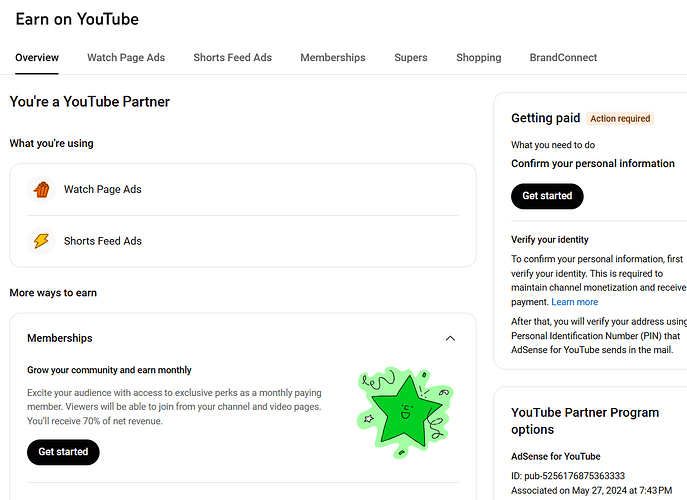Switch to the Overview tab
This screenshot has height=500, width=687.
(37, 58)
